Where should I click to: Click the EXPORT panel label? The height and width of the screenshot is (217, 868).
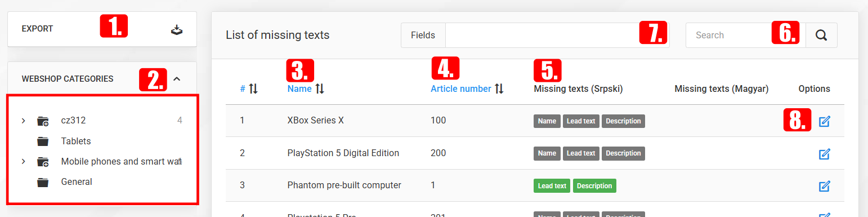(x=37, y=29)
